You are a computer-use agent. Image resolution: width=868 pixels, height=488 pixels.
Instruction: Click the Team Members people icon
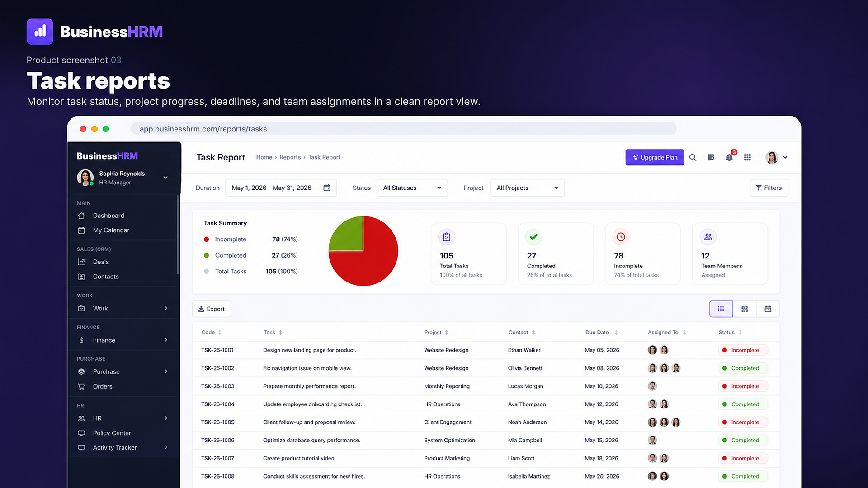point(708,237)
